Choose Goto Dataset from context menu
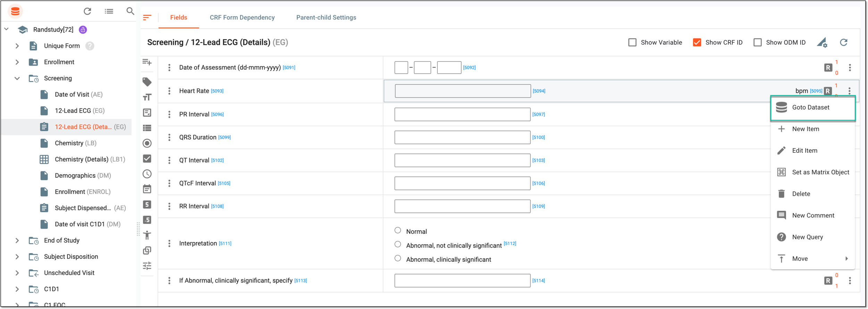 coord(813,108)
